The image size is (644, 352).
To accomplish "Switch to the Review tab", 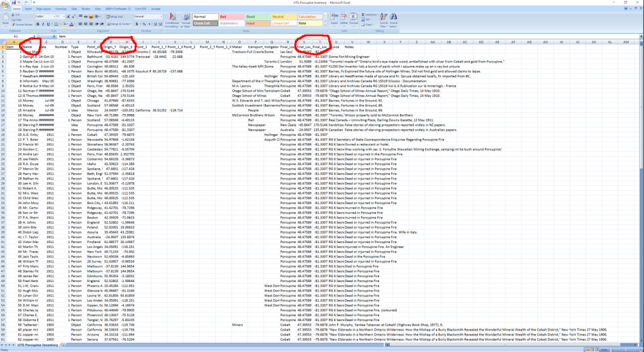I will click(x=86, y=9).
